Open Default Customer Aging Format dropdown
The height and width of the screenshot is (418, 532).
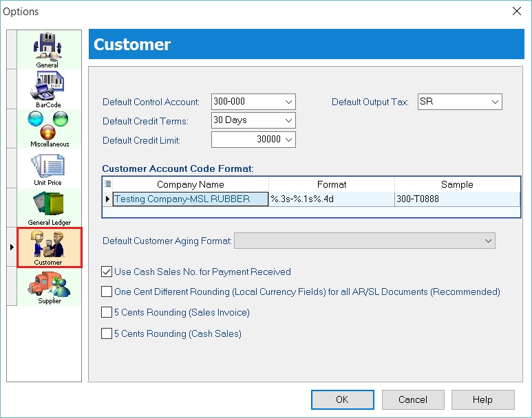(488, 241)
